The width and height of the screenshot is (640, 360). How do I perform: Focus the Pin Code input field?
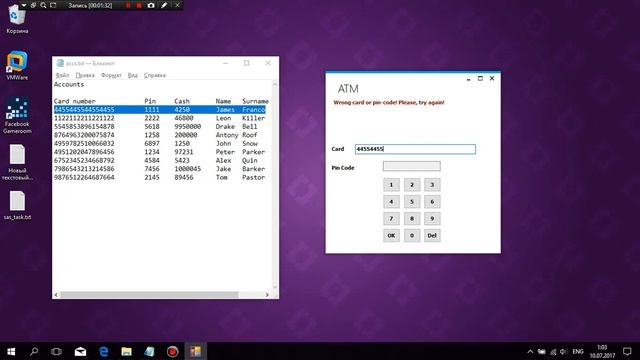pyautogui.click(x=411, y=166)
